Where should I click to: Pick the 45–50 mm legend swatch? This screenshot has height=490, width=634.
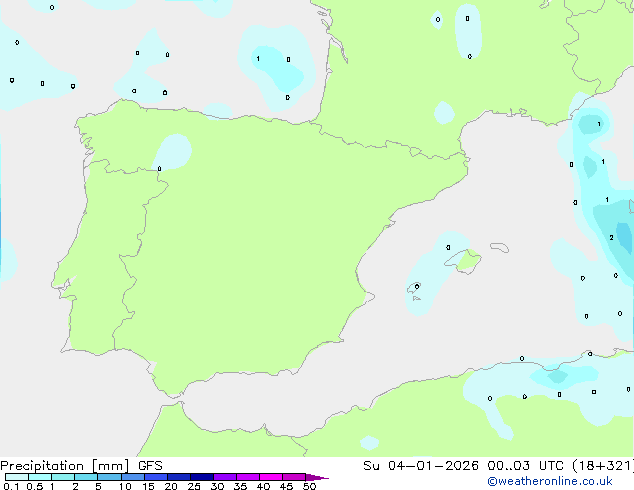pos(294,477)
